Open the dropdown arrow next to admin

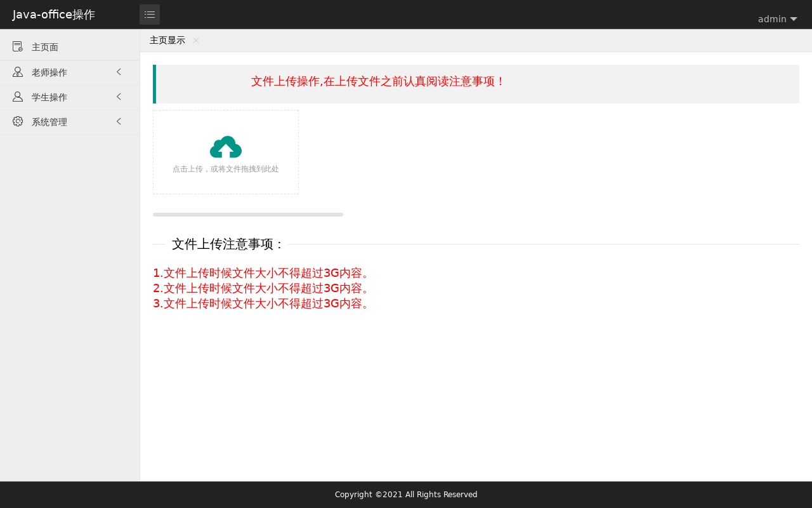[x=794, y=19]
